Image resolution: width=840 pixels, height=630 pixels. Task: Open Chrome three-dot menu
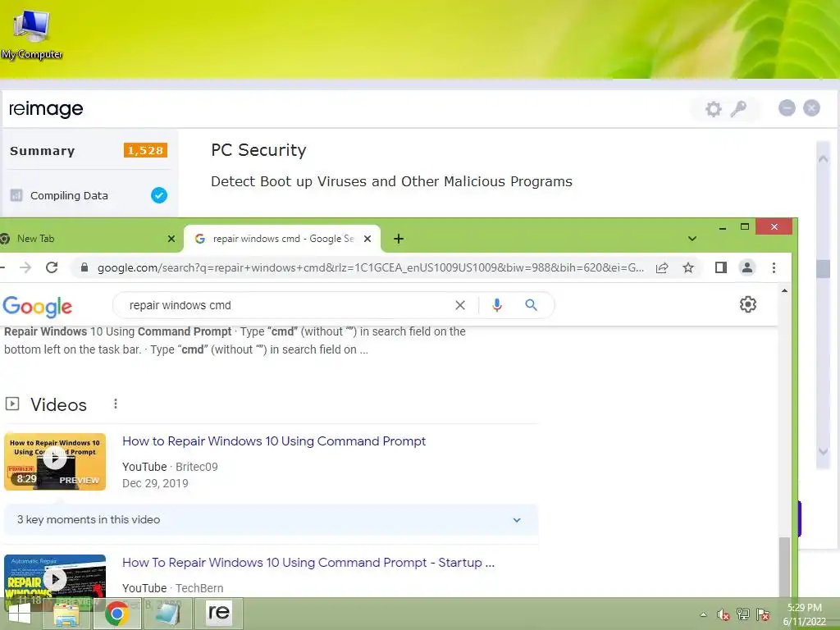click(774, 268)
